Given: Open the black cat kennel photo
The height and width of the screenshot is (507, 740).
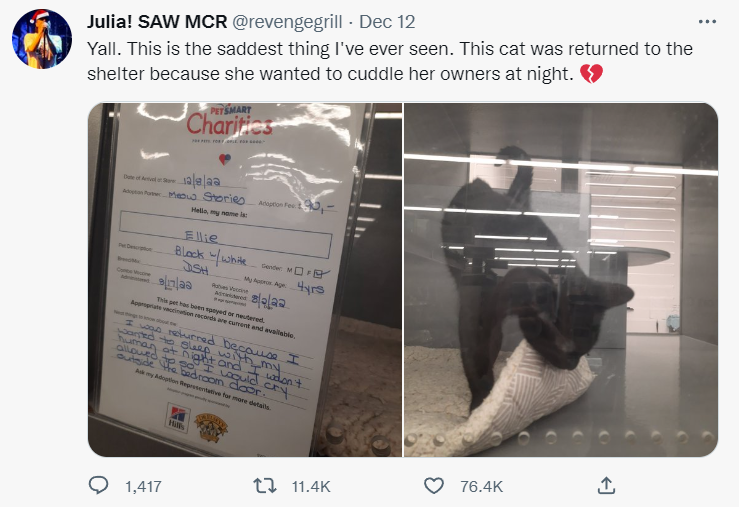Looking at the screenshot, I should click(x=561, y=279).
